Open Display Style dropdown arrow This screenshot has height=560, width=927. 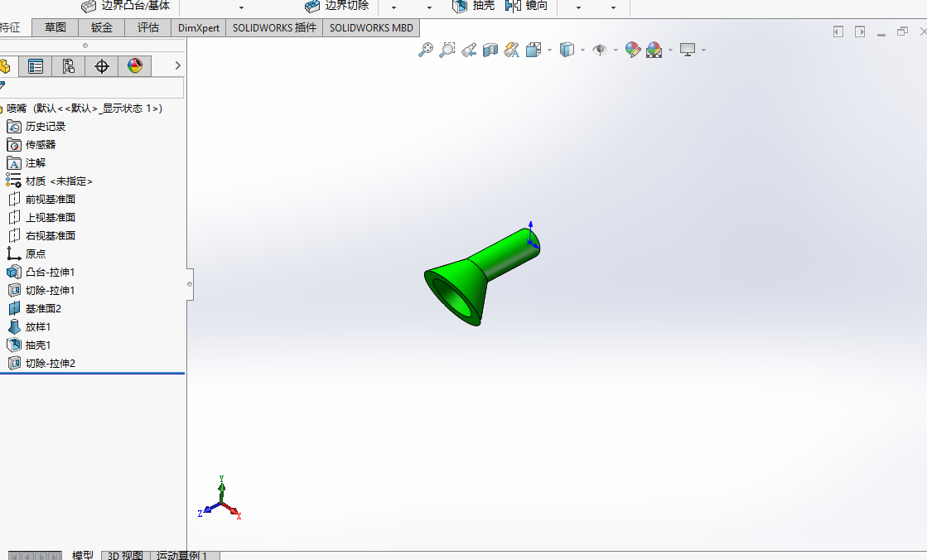(583, 51)
